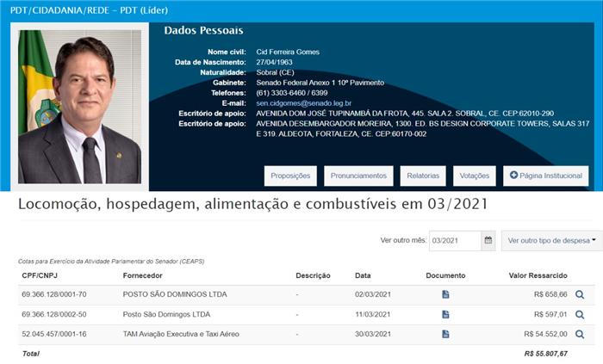Expand the 'Ver outro tipo de despesa' dropdown
The image size is (603, 364).
(x=552, y=241)
